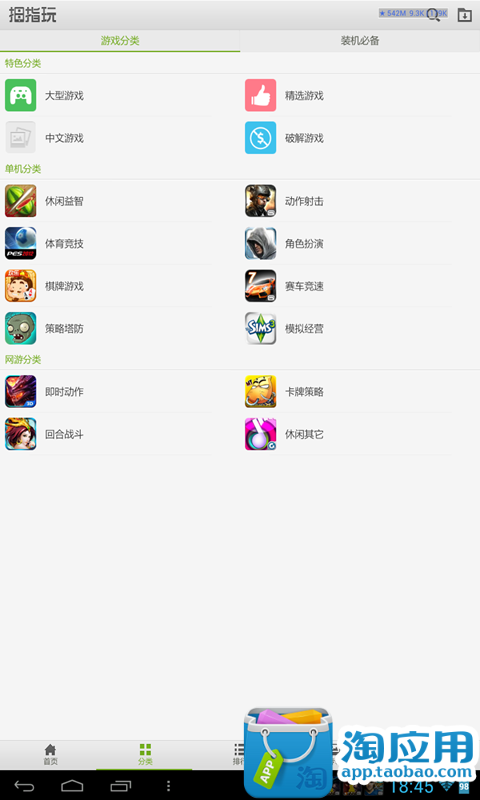Open the PES 2012 体育竞技 icon
The width and height of the screenshot is (480, 800).
click(20, 243)
